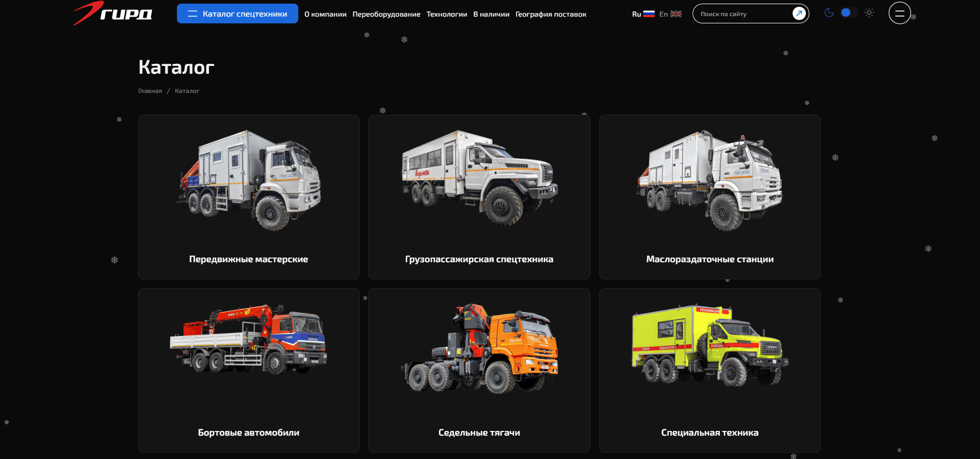This screenshot has width=980, height=459.
Task: Select the British flag language icon
Action: (675, 14)
